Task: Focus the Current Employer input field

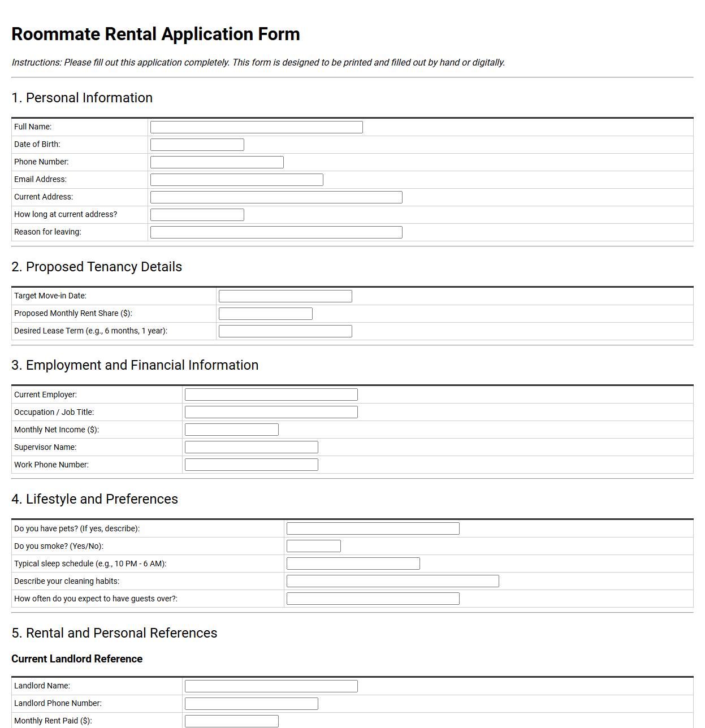Action: [271, 395]
